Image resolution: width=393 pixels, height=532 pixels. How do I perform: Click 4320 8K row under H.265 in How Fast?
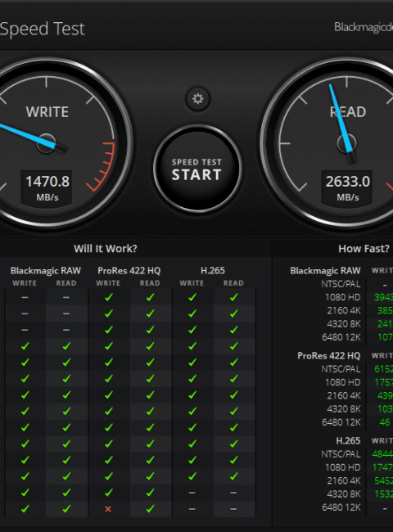pyautogui.click(x=343, y=494)
